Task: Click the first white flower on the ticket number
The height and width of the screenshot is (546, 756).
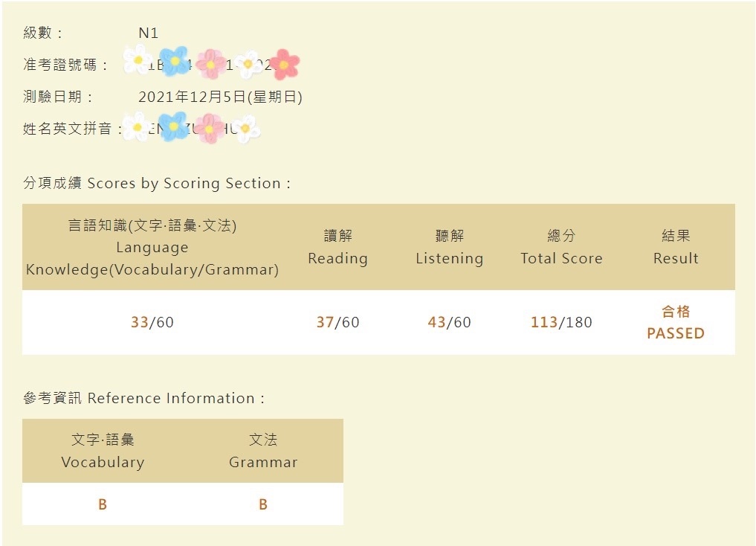Action: (x=138, y=60)
